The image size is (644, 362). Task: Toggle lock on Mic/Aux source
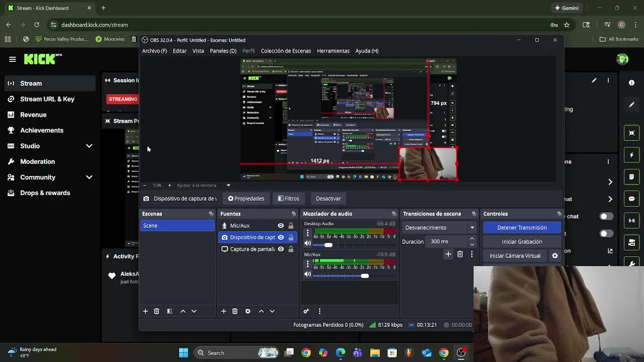click(x=291, y=226)
